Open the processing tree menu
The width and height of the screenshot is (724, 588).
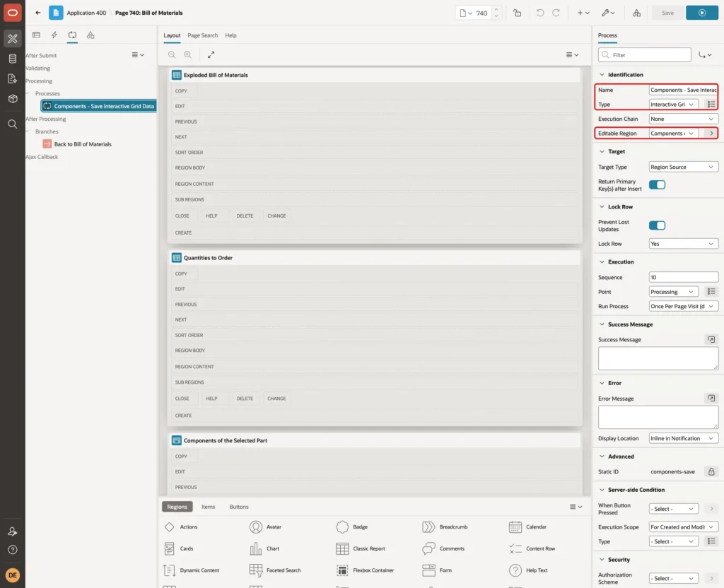click(x=138, y=54)
